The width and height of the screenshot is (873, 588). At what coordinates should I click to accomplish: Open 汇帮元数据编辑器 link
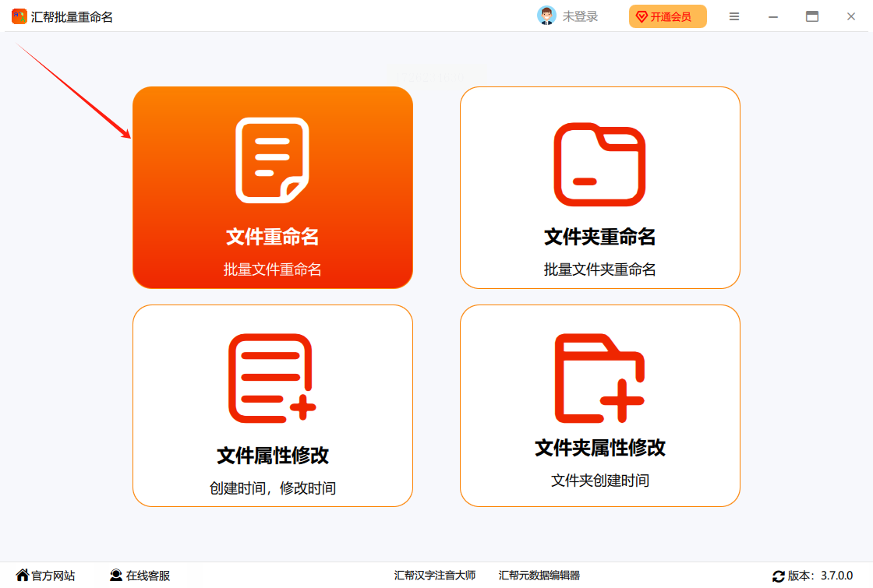coord(539,576)
